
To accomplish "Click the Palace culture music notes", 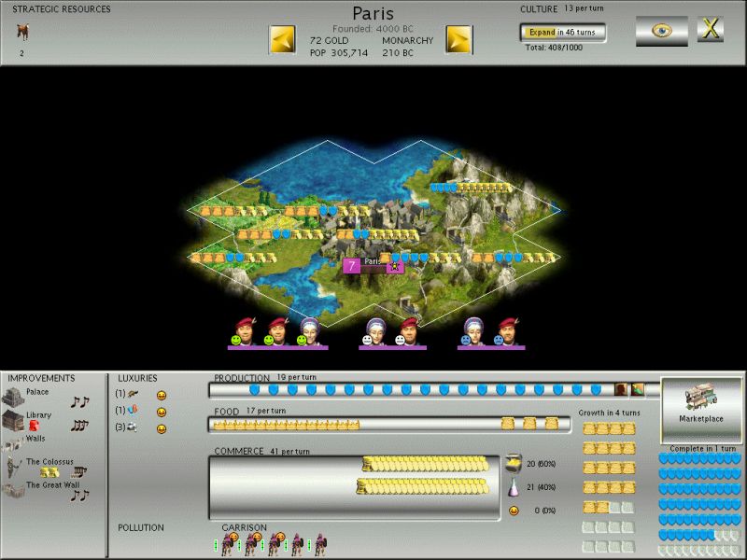I will tap(80, 402).
